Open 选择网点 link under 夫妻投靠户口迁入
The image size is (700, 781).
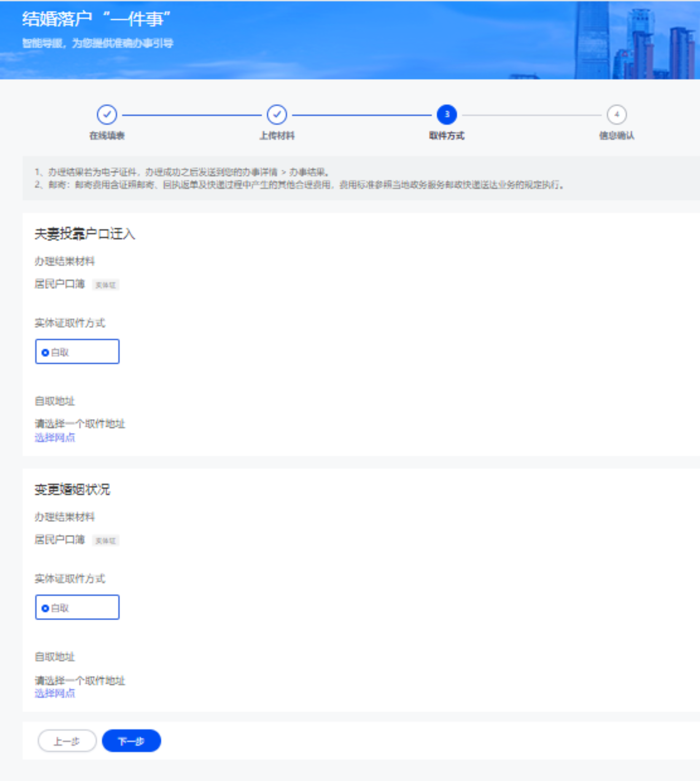point(55,438)
